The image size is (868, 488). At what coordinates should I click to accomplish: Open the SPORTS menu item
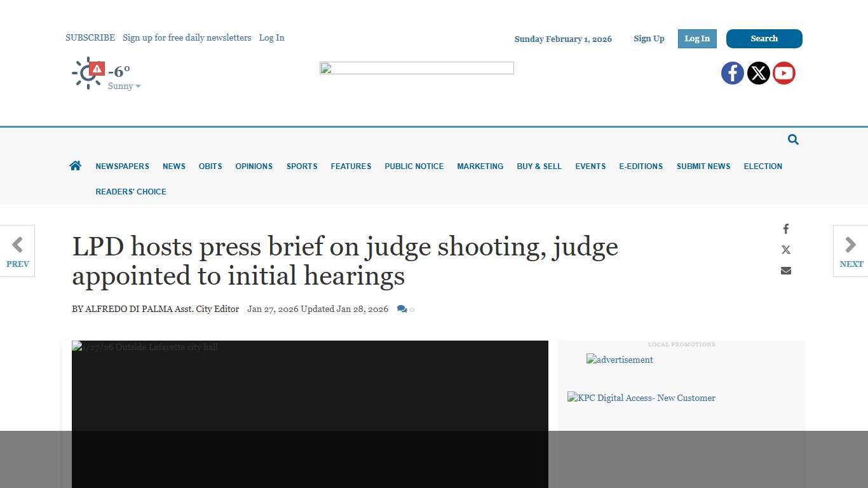301,166
